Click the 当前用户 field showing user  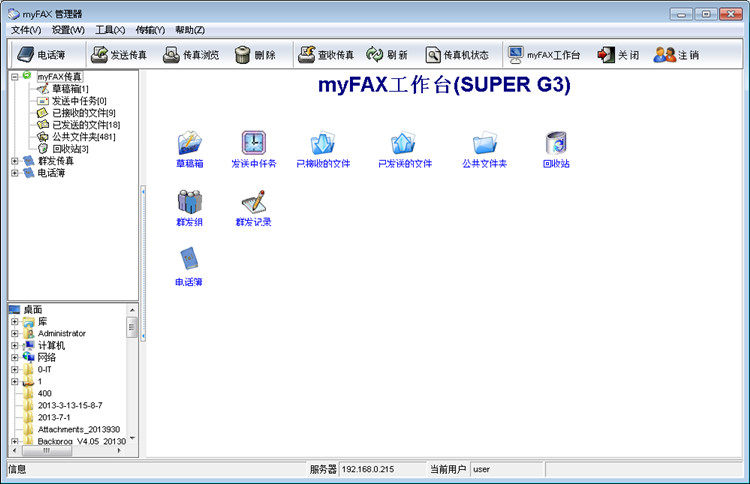click(x=507, y=469)
